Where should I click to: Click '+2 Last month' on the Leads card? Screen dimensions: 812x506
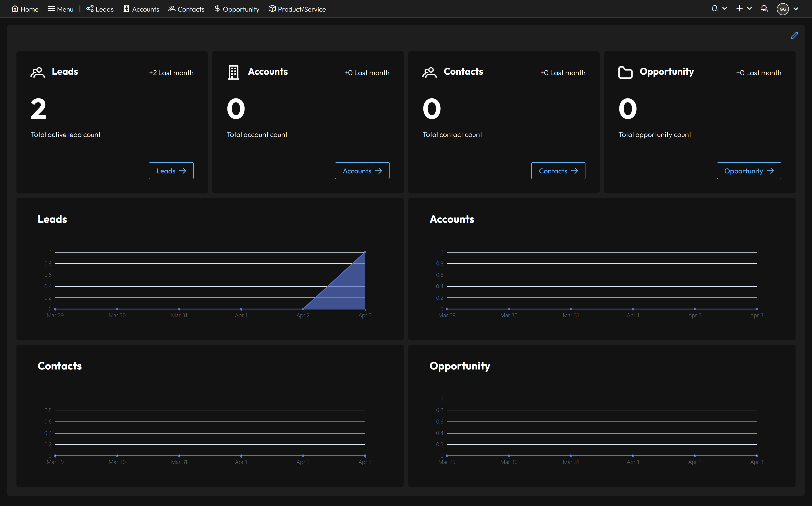coord(171,73)
